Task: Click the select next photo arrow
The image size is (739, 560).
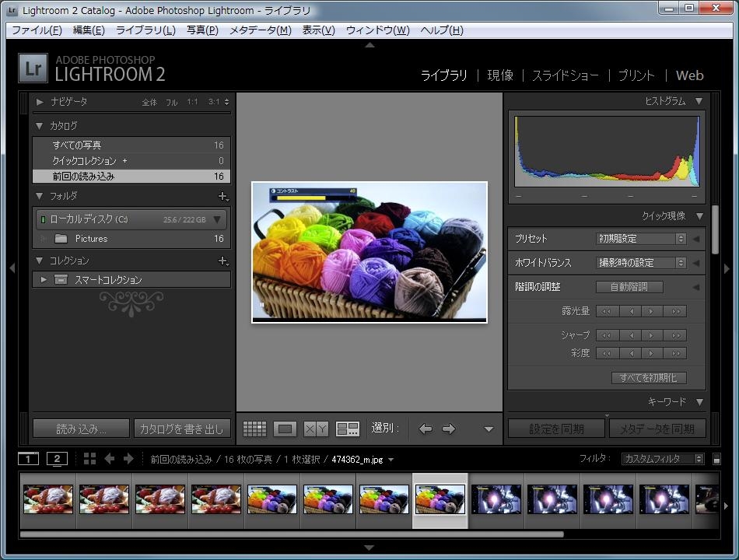Action: [449, 429]
